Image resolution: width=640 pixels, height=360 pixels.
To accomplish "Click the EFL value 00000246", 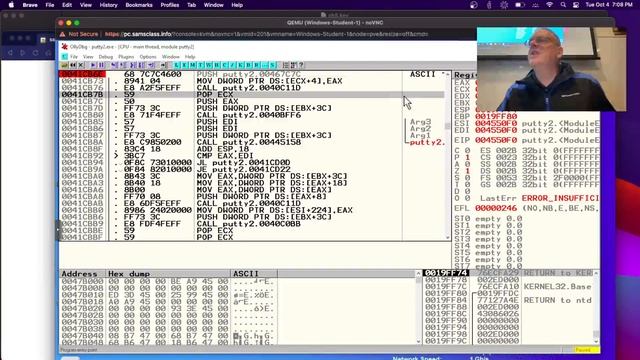I will click(x=496, y=208).
